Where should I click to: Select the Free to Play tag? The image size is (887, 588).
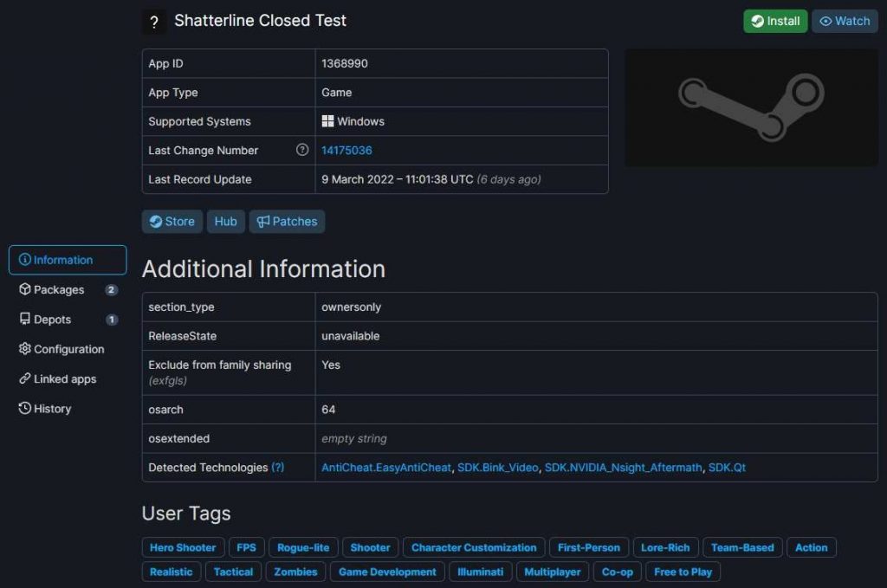coord(683,572)
